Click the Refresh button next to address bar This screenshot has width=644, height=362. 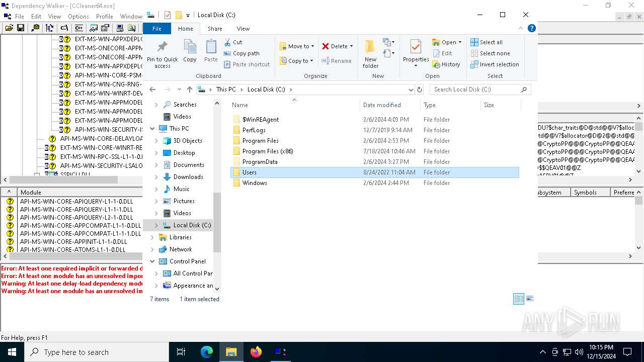[420, 89]
